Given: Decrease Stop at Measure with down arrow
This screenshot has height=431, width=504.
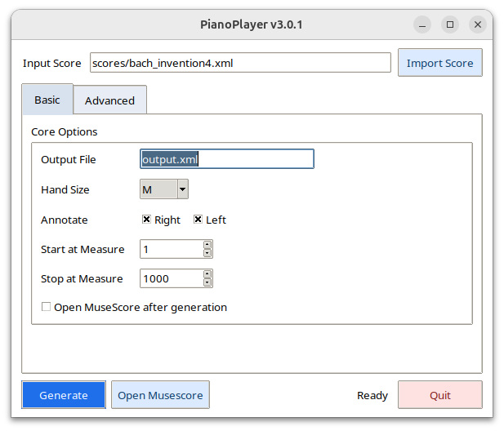Looking at the screenshot, I should click(207, 282).
